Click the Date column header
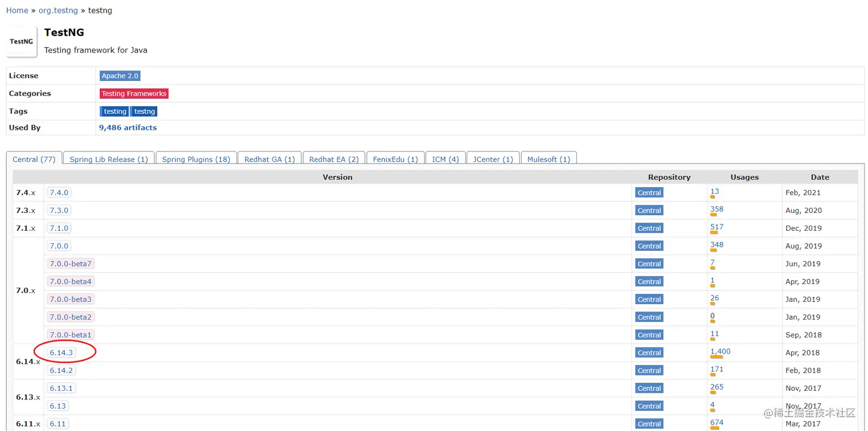 [x=820, y=177]
